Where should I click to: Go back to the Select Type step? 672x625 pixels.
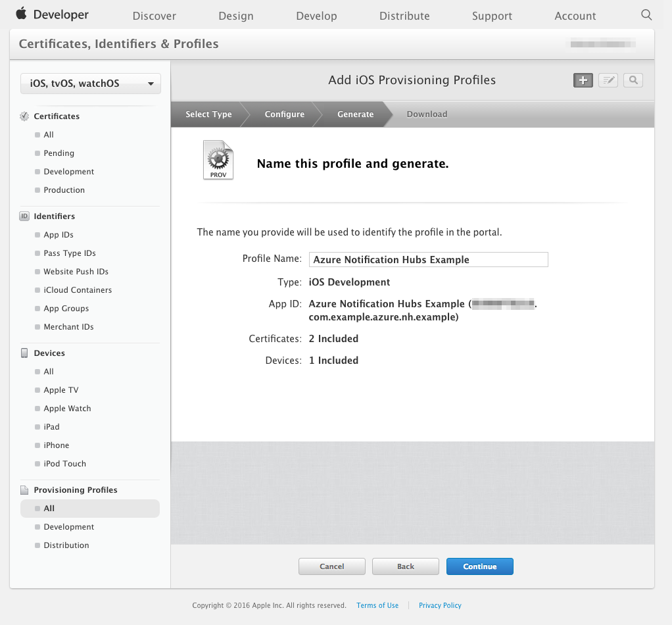coord(208,114)
